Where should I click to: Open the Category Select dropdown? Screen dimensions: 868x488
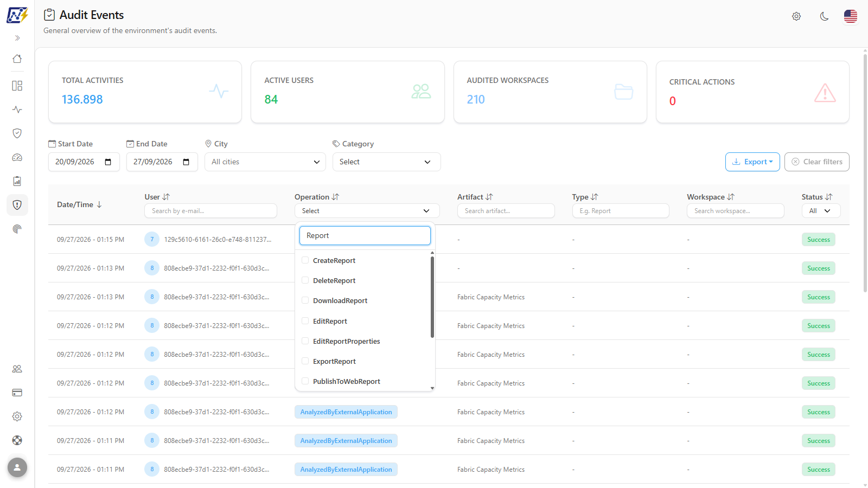[x=387, y=162]
